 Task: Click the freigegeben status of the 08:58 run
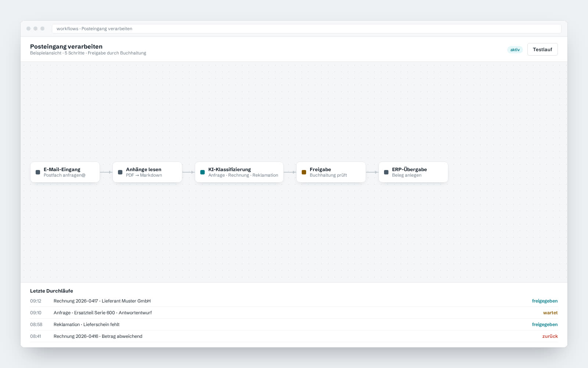[x=545, y=325]
